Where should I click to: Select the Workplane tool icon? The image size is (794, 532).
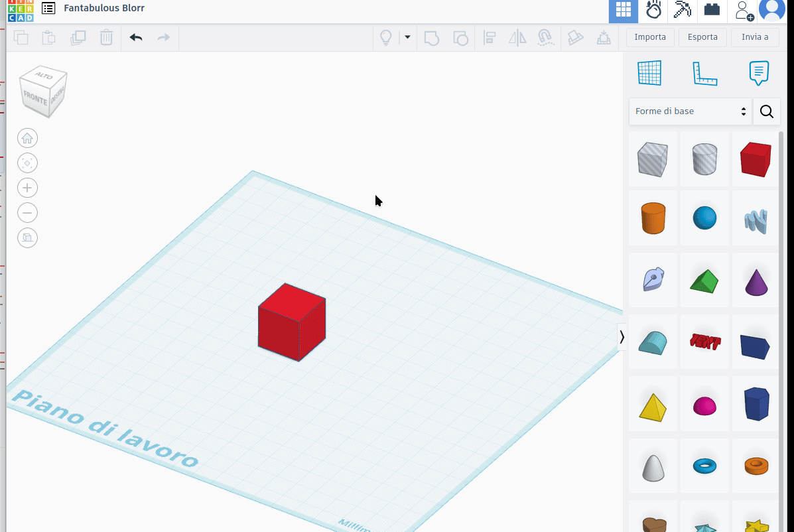click(649, 73)
